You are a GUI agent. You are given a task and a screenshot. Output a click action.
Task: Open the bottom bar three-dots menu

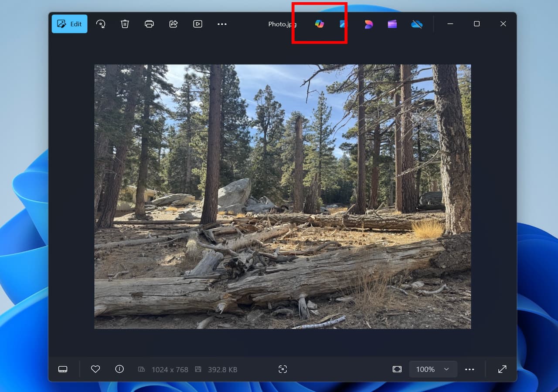click(470, 369)
